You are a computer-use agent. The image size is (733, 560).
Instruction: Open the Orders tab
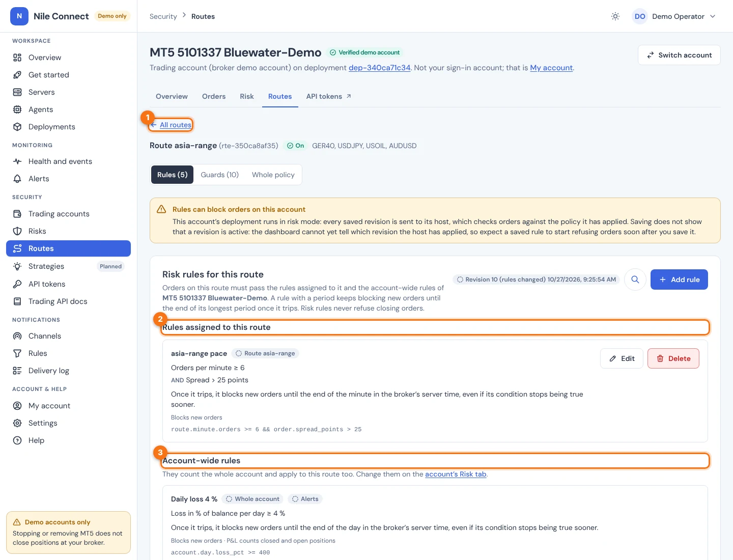214,96
